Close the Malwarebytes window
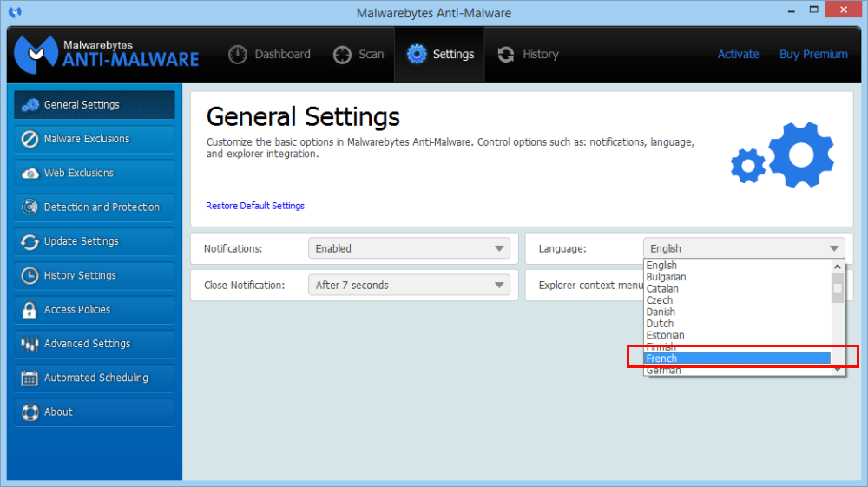 [x=843, y=10]
